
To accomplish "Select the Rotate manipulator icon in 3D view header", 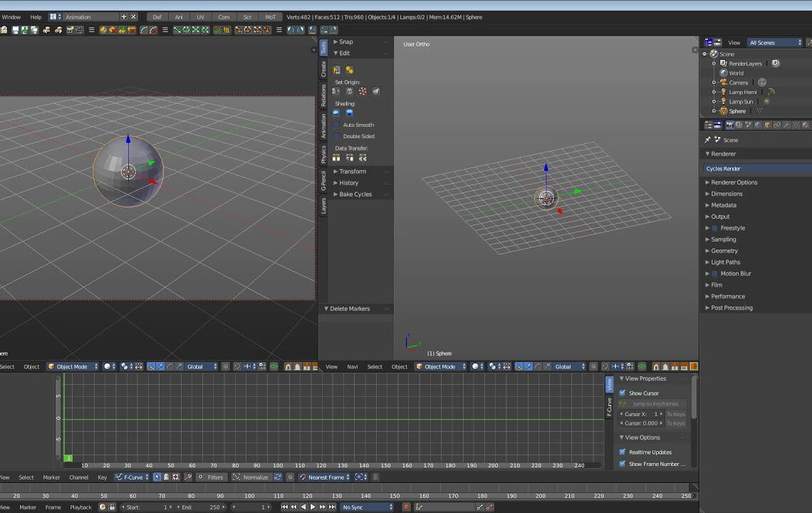I will [170, 366].
